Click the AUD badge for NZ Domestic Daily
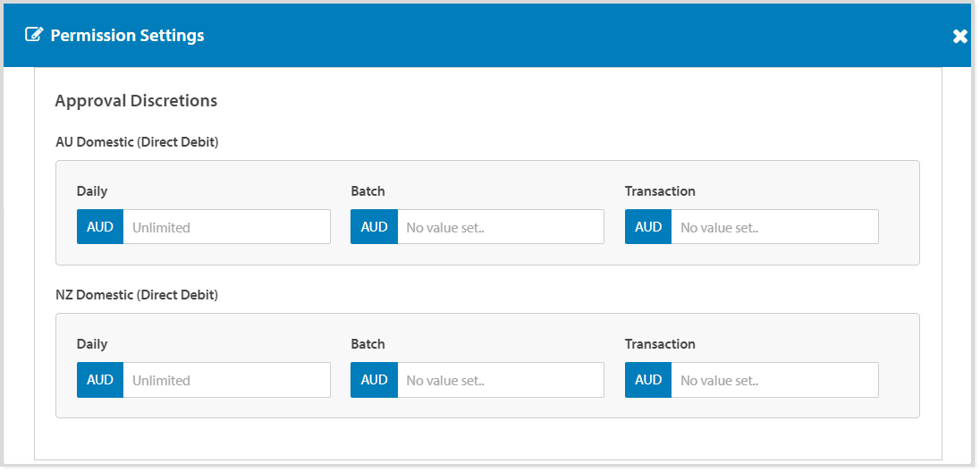The height and width of the screenshot is (472, 980). pyautogui.click(x=100, y=380)
